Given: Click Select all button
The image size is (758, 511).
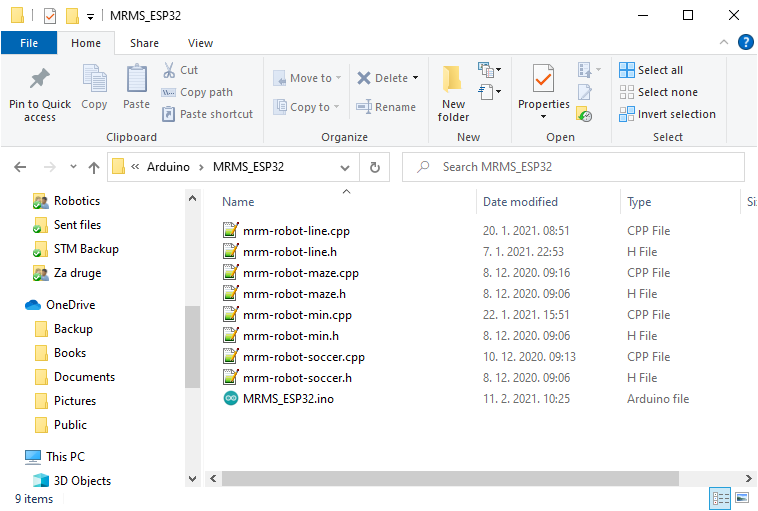Looking at the screenshot, I should (651, 70).
